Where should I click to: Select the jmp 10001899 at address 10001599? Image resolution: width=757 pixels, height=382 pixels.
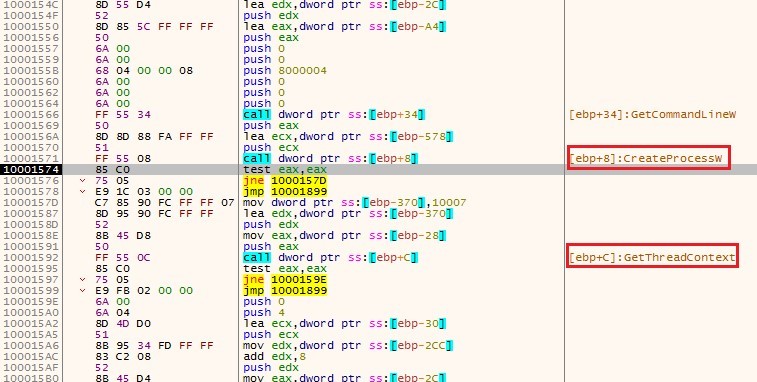coord(285,291)
